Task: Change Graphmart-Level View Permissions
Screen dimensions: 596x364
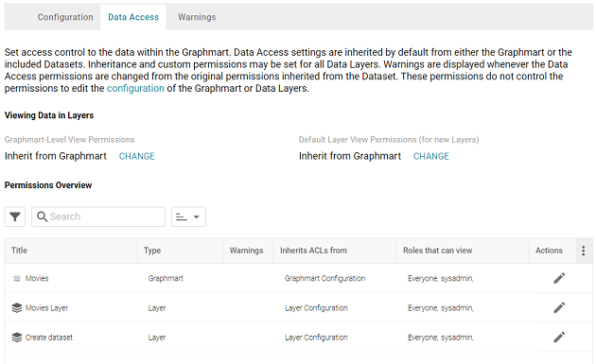Action: coord(137,156)
